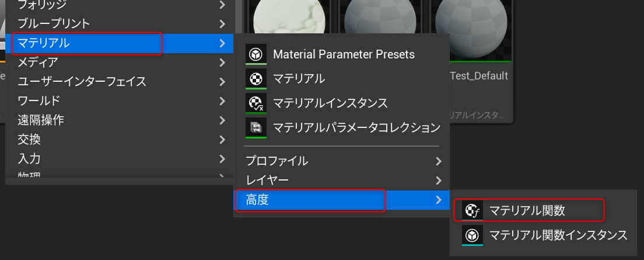
Task: Click the マテリアル関数 function icon
Action: pos(473,211)
